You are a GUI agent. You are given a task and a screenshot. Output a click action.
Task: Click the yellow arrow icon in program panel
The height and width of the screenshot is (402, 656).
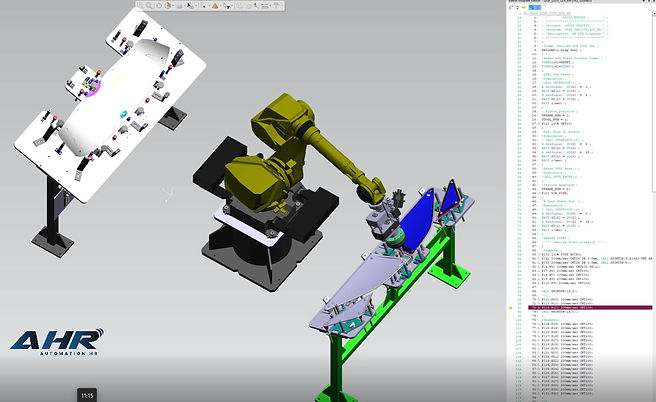point(523,8)
